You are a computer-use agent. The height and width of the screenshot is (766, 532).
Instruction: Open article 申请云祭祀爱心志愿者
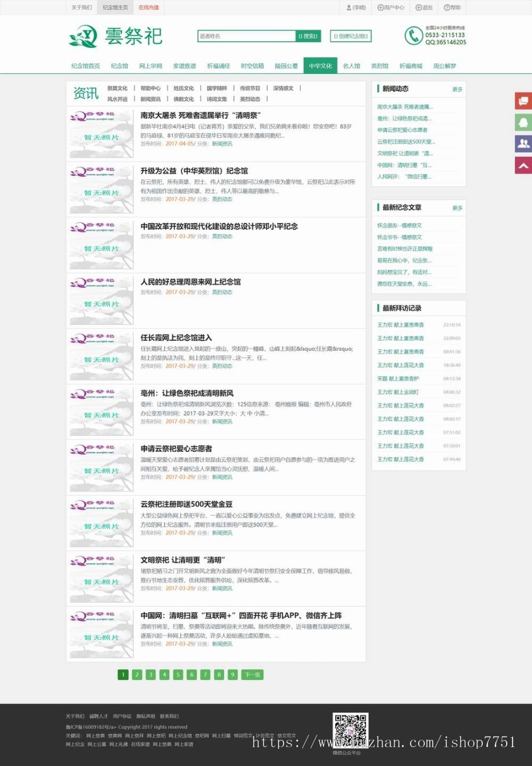(x=176, y=449)
